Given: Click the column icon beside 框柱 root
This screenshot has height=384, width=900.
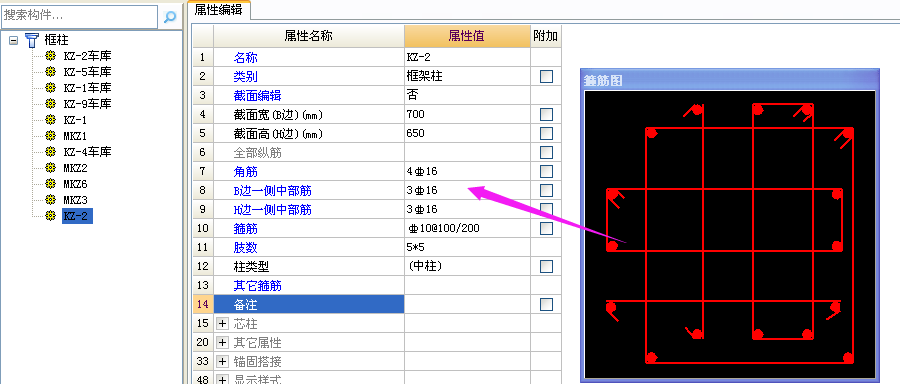Looking at the screenshot, I should point(32,40).
